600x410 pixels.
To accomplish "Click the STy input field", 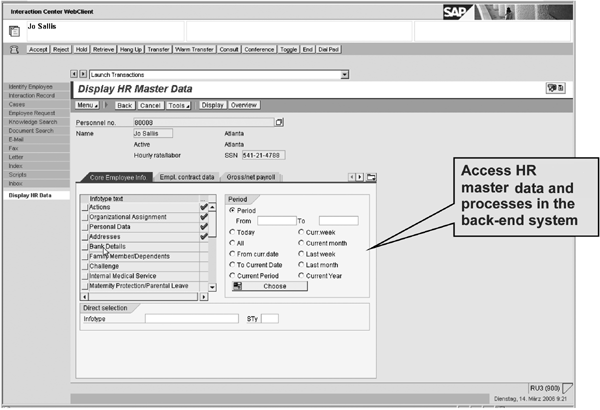I will [270, 319].
